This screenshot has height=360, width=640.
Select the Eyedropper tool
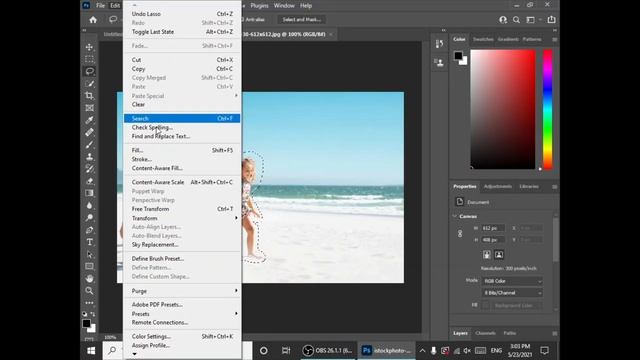(89, 120)
